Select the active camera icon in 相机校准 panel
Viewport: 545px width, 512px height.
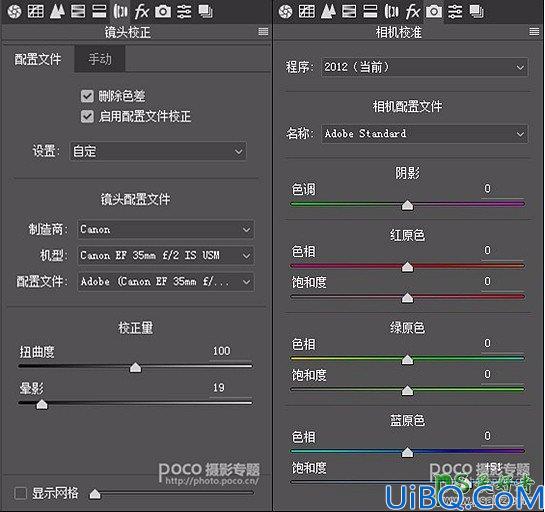pos(434,11)
